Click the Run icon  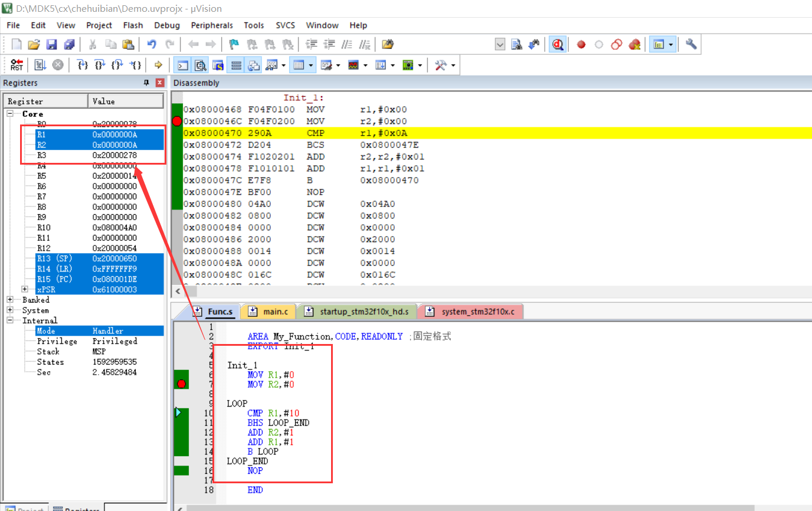[40, 65]
